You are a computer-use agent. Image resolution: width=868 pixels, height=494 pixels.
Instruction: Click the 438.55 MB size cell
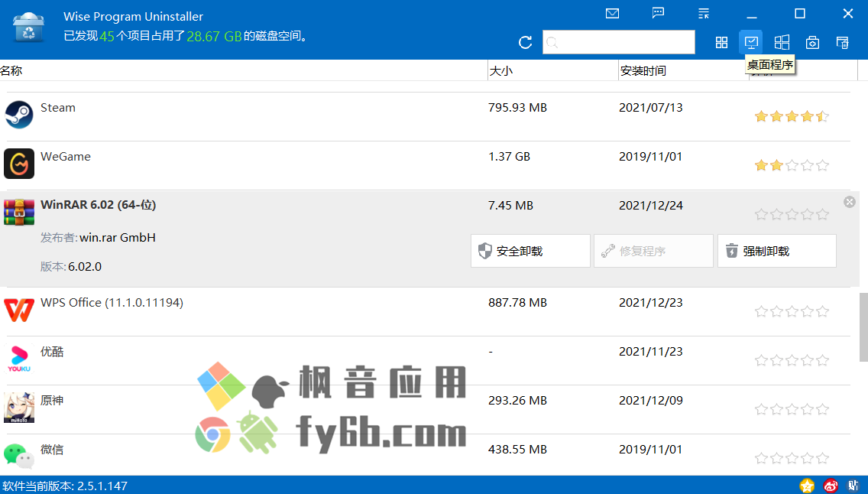pyautogui.click(x=517, y=449)
